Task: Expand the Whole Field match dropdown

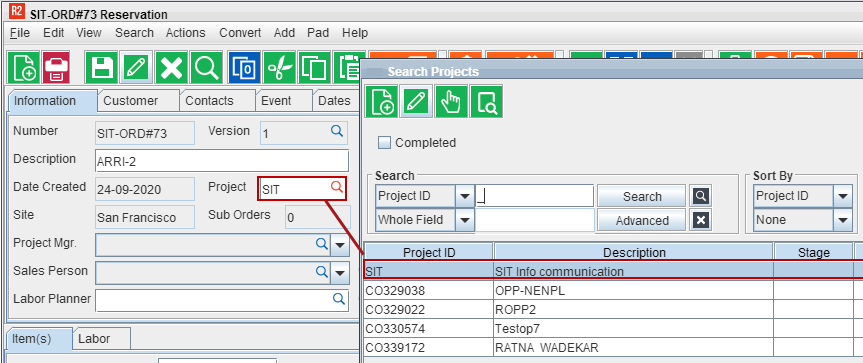Action: (465, 221)
